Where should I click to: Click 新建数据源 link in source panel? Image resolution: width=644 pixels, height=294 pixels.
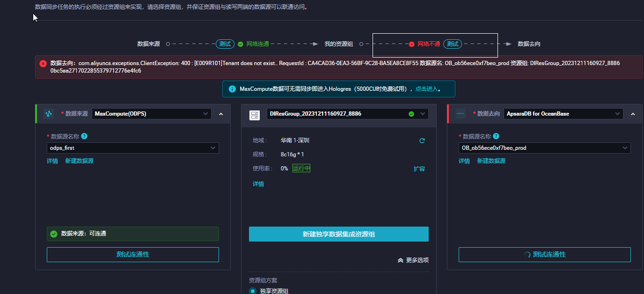pyautogui.click(x=80, y=161)
